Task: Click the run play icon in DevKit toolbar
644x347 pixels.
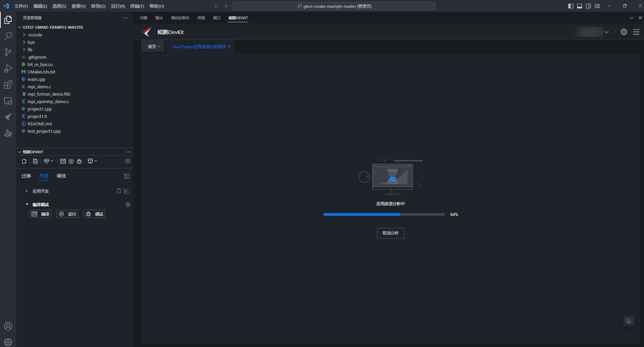Action: pos(71,161)
